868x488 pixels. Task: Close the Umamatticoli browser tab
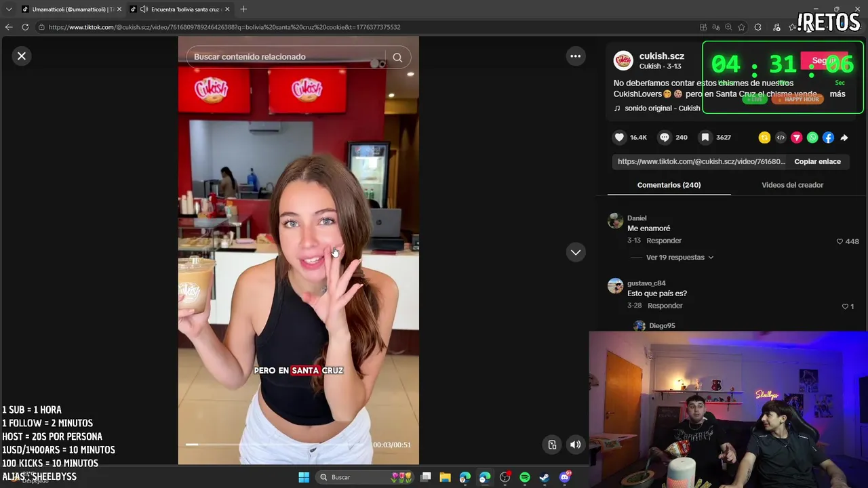pos(119,9)
